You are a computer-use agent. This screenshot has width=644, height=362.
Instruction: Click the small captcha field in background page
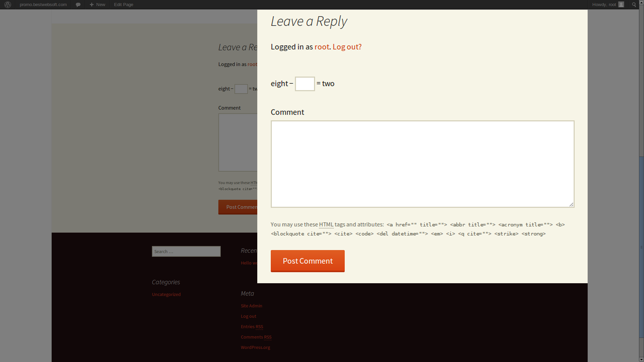[x=241, y=89]
